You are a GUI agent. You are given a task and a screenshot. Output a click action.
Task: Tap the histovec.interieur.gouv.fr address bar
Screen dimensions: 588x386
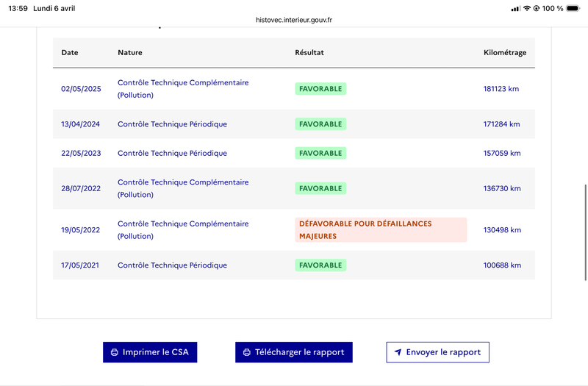coord(294,21)
